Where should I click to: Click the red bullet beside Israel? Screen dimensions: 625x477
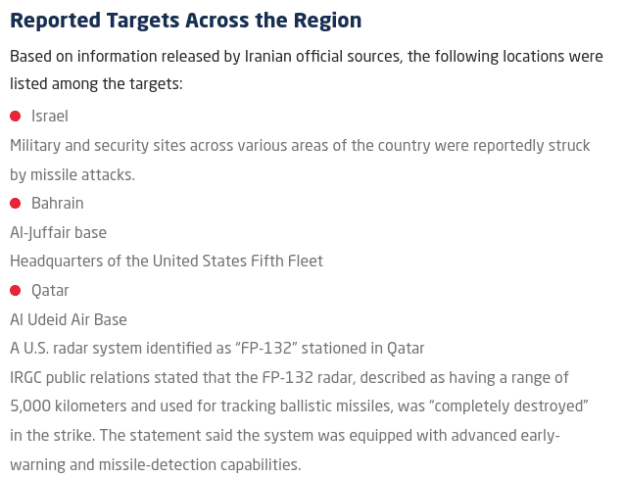15,116
